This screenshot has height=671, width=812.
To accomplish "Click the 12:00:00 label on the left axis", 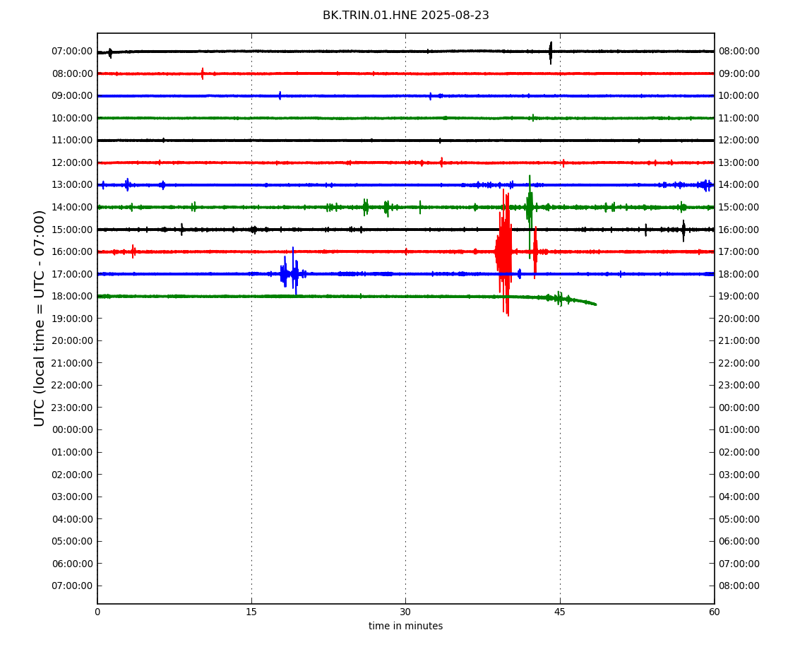I will (x=72, y=162).
